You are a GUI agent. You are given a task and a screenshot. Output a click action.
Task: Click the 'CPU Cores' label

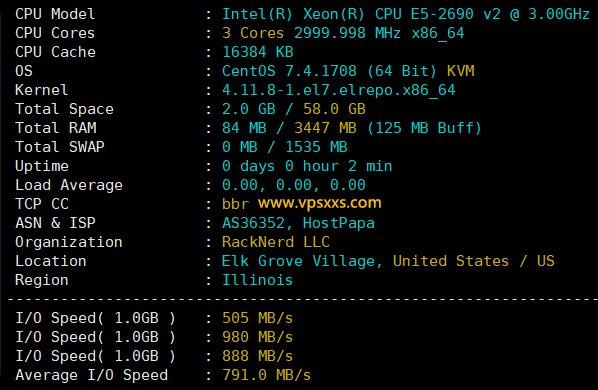[x=55, y=33]
